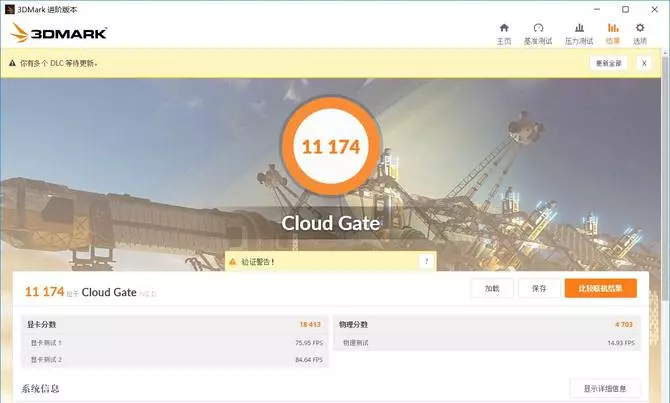
Task: Click the 物理分数 physics score label
Action: click(353, 324)
